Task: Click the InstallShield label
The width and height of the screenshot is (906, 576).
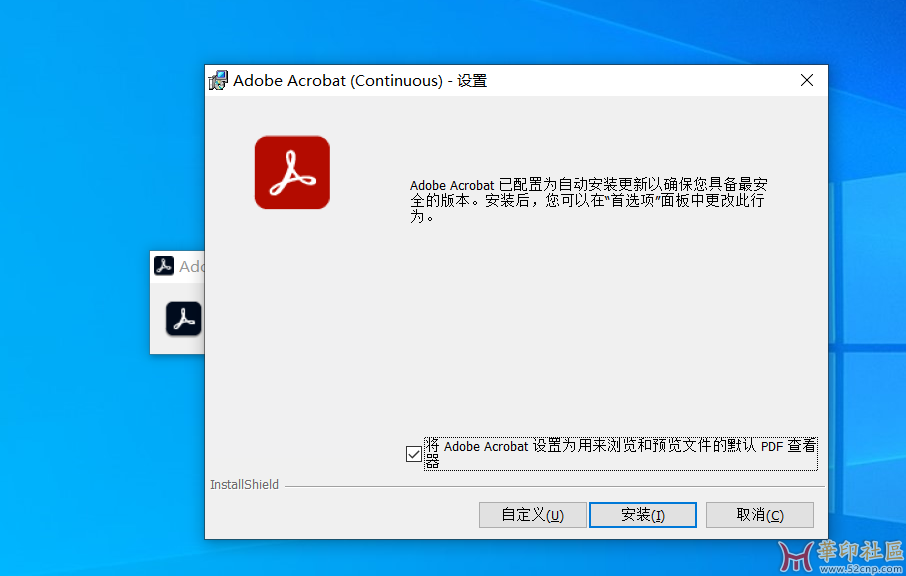Action: 244,485
